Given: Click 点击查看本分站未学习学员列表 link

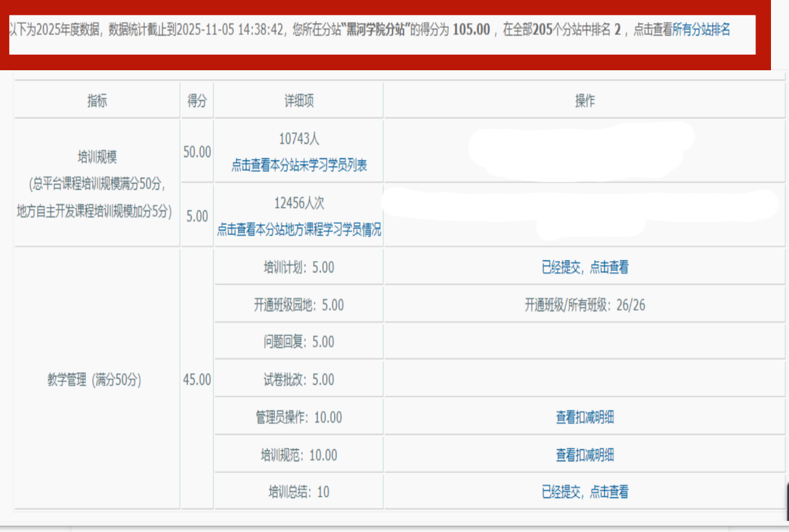Looking at the screenshot, I should (299, 165).
